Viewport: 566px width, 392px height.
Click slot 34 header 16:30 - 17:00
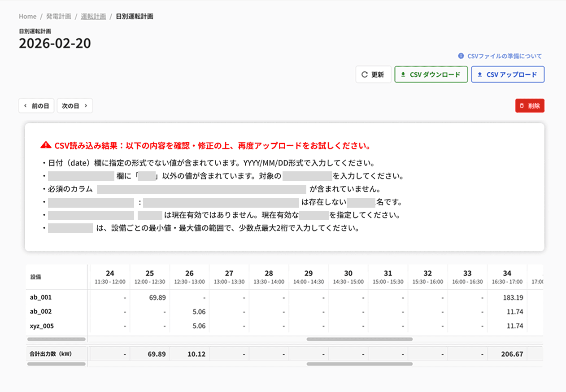507,277
